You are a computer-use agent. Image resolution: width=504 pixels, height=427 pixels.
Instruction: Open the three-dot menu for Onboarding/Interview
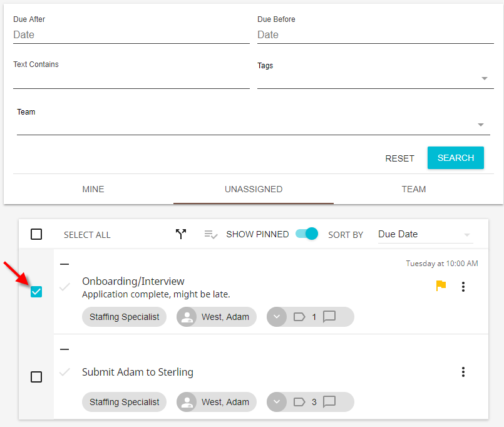pos(463,287)
